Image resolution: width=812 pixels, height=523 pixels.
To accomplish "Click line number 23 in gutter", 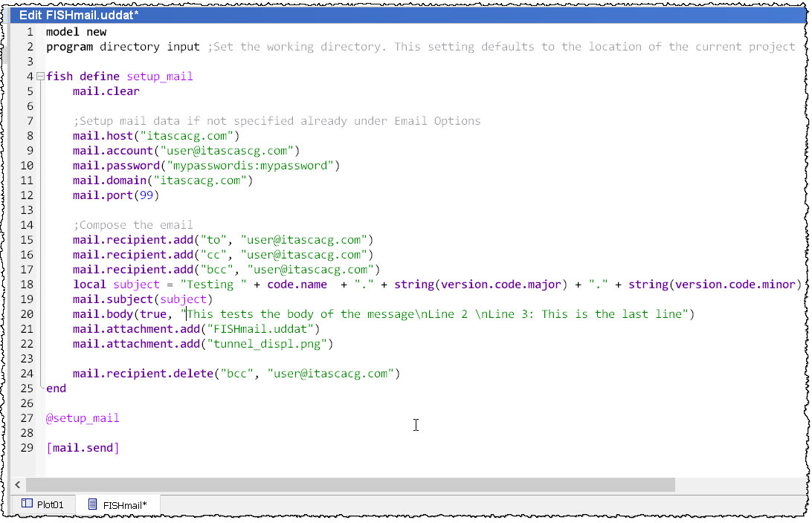I will coord(27,359).
